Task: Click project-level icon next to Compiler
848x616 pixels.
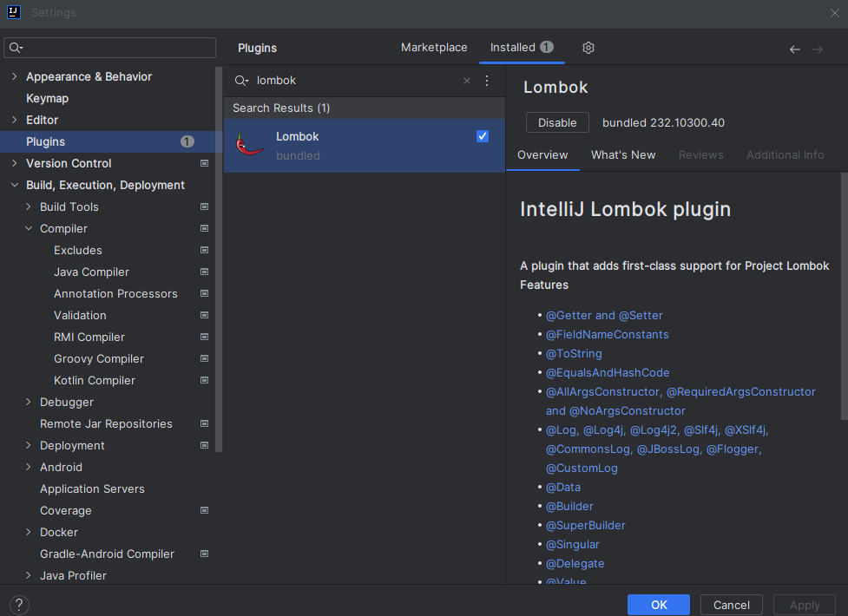Action: coord(205,228)
